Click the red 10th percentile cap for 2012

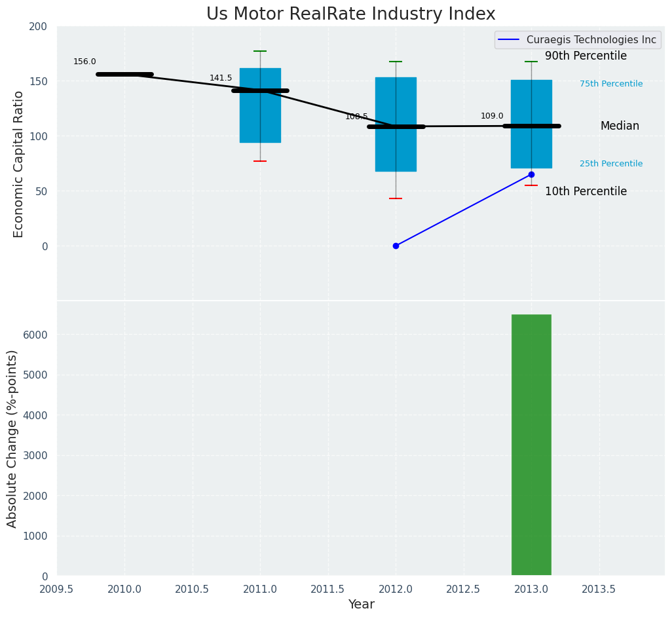coord(396,198)
